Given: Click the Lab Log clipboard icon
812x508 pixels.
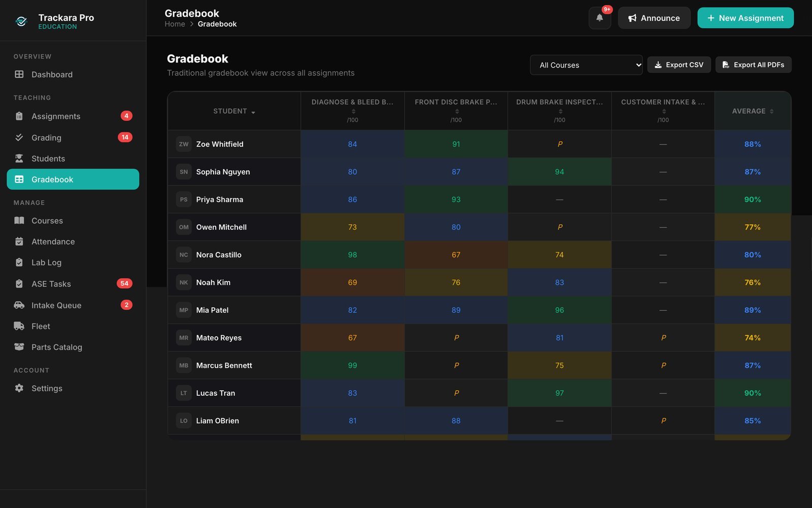Looking at the screenshot, I should point(19,262).
